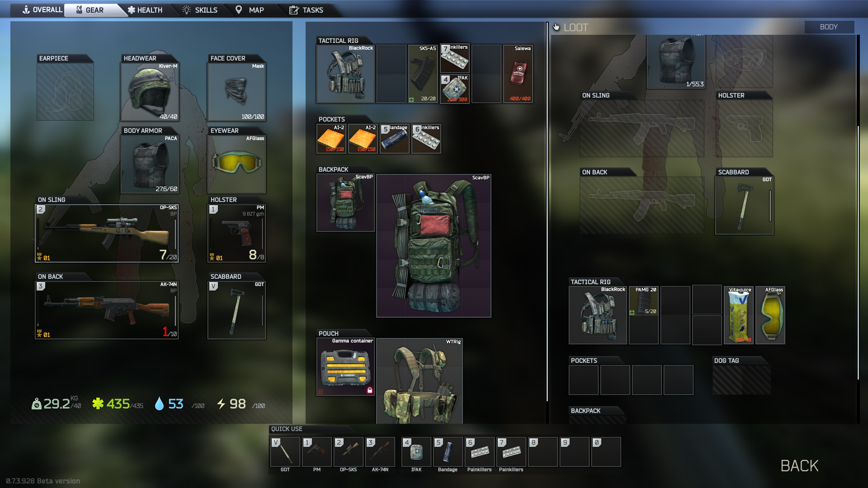Select the large ScavBP inside backpack grid
Image resolution: width=868 pixels, height=488 pixels.
[x=434, y=246]
